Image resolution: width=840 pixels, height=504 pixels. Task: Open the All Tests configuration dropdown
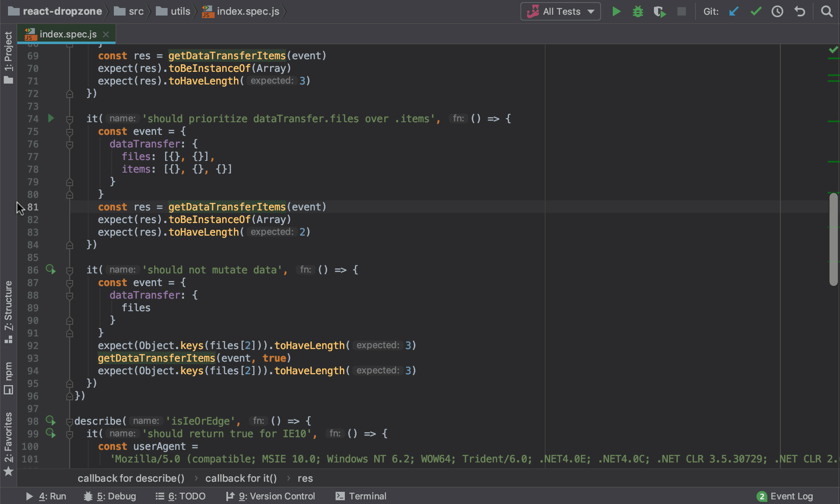(x=590, y=11)
